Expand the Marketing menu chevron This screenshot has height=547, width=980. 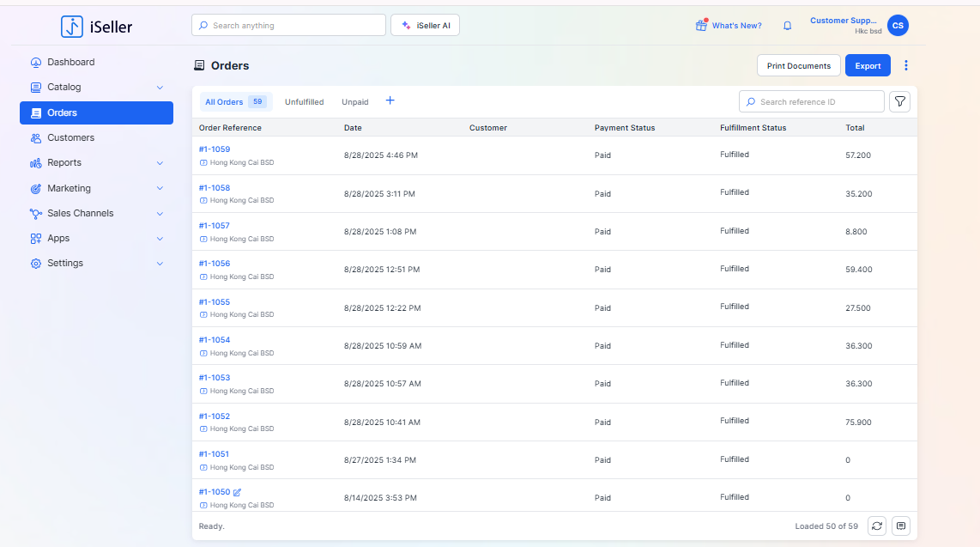click(x=160, y=188)
